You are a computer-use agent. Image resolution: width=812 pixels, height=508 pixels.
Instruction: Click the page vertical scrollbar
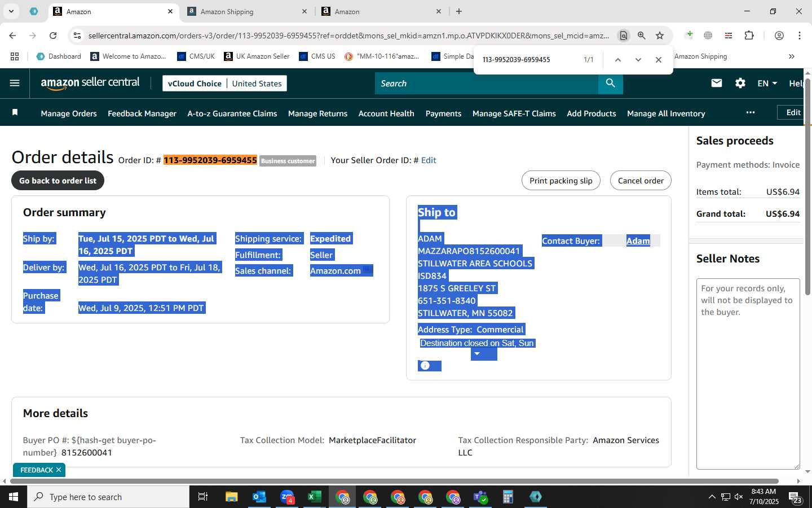tap(807, 186)
